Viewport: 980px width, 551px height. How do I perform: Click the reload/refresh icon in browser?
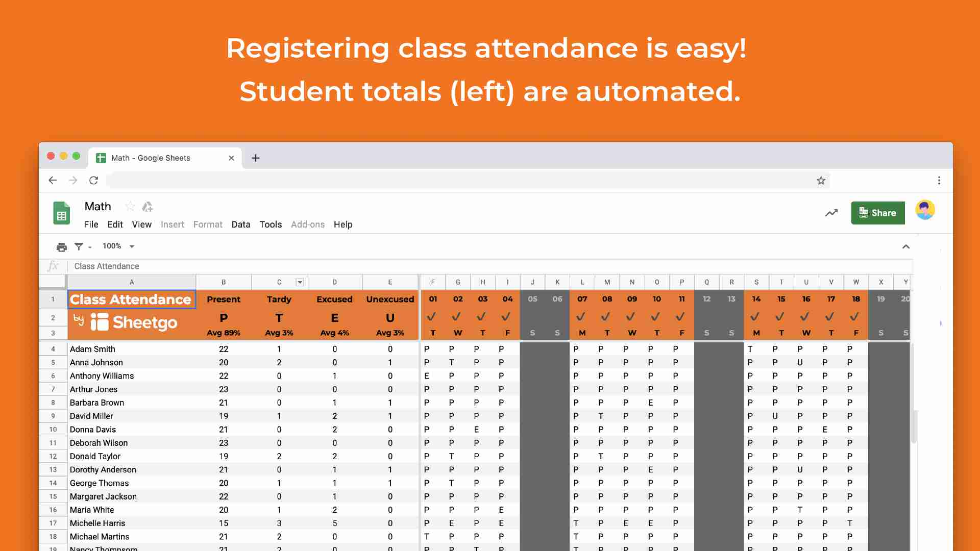[x=93, y=180]
